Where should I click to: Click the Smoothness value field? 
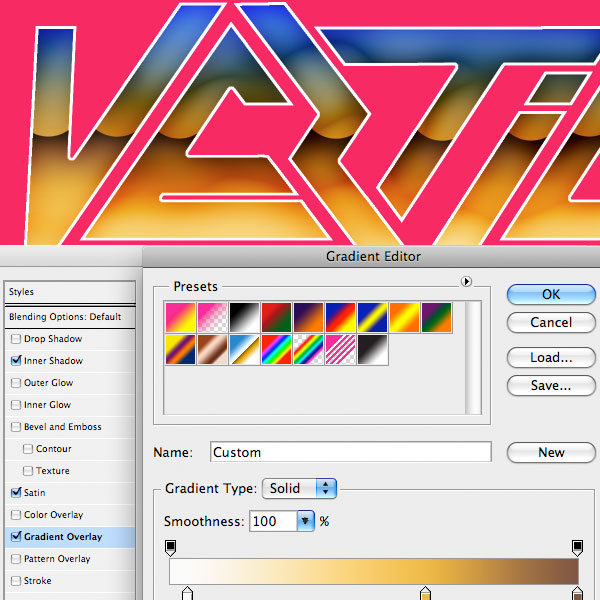[273, 521]
